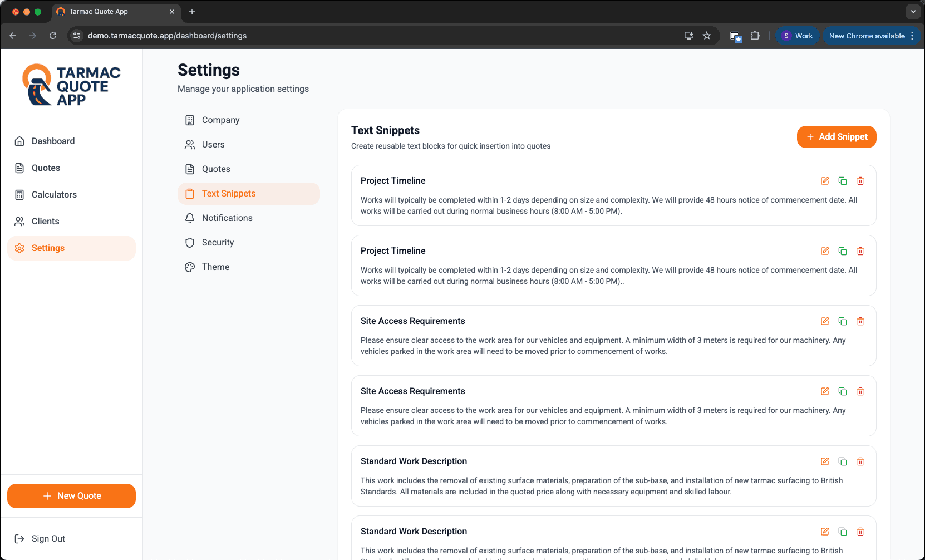Viewport: 925px width, 560px height.
Task: Reload the page in browser
Action: tap(53, 36)
